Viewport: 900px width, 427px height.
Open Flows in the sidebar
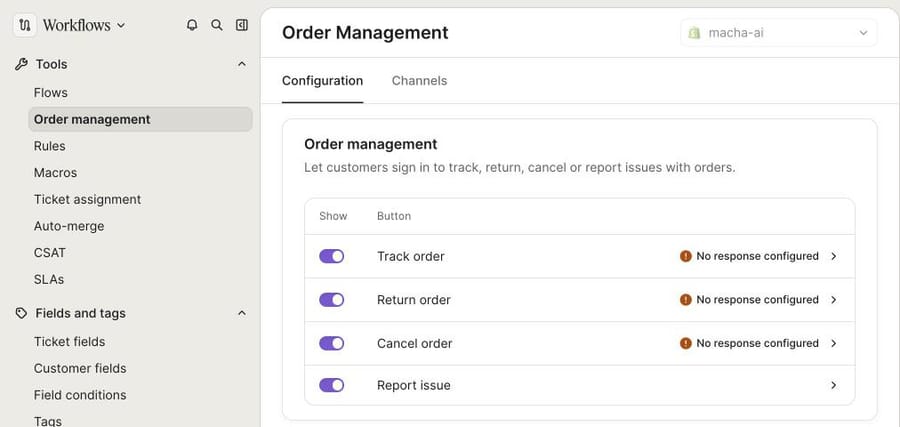coord(51,92)
